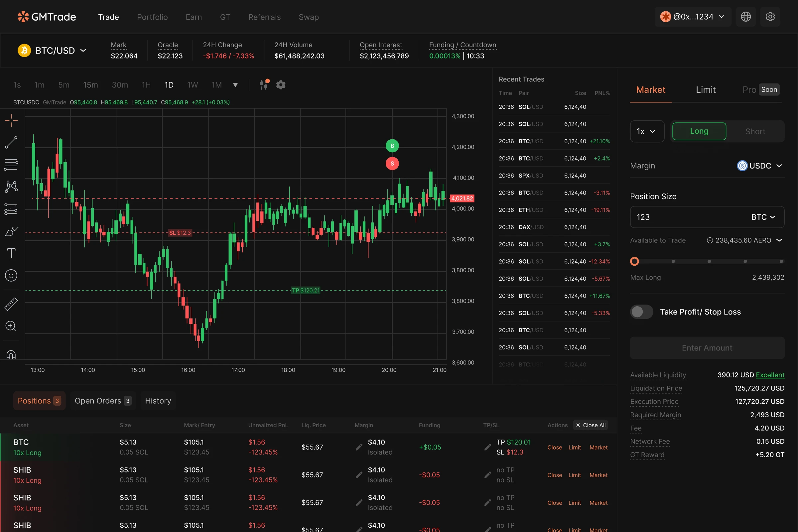Click the position size slider handle
The width and height of the screenshot is (798, 532).
[x=634, y=261]
